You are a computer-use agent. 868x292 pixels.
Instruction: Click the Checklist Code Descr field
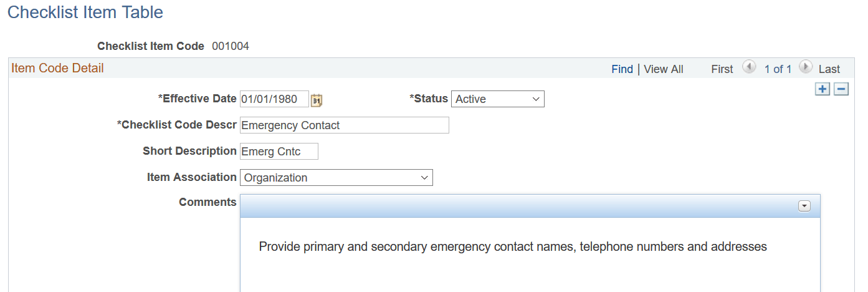pyautogui.click(x=344, y=125)
